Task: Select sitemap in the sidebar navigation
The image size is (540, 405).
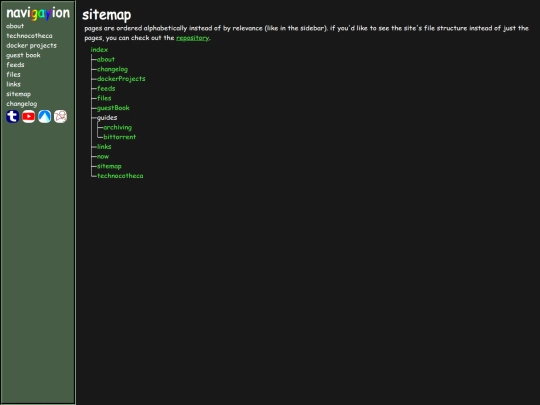Action: 18,94
